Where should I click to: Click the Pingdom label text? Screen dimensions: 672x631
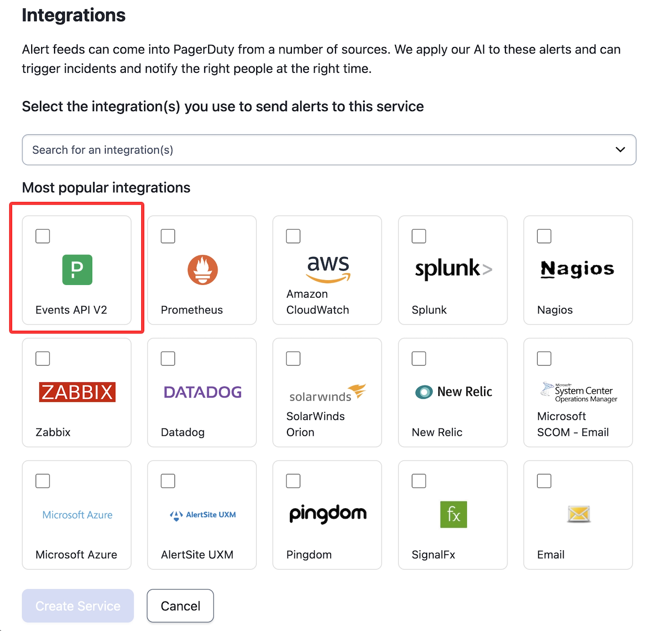click(x=309, y=555)
